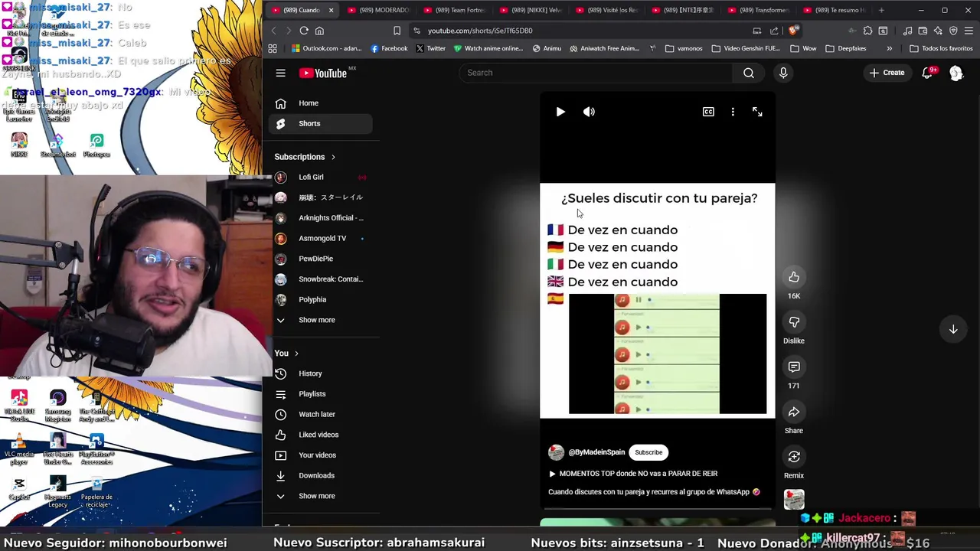Open the Snowbreak: Containment channel
The height and width of the screenshot is (551, 980).
tap(320, 279)
